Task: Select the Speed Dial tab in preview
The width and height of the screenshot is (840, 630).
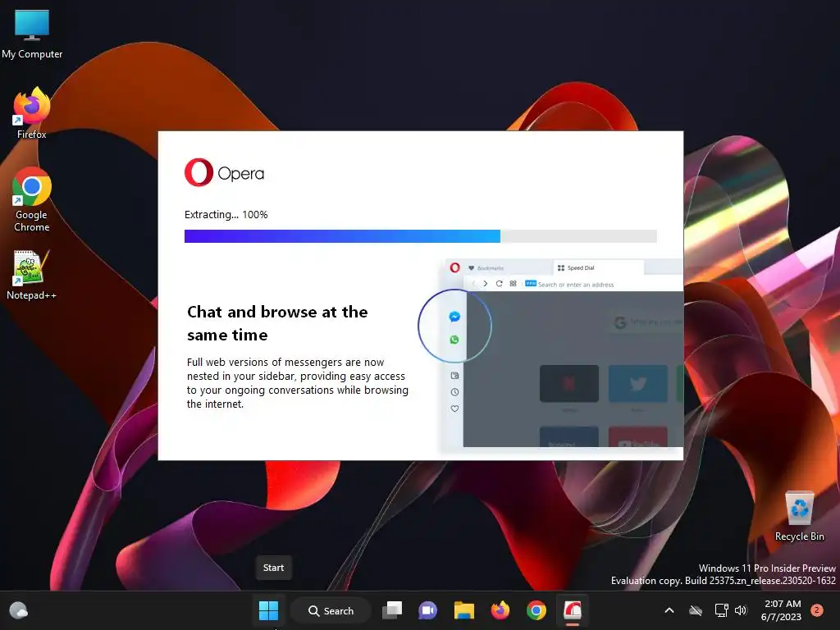Action: click(597, 268)
